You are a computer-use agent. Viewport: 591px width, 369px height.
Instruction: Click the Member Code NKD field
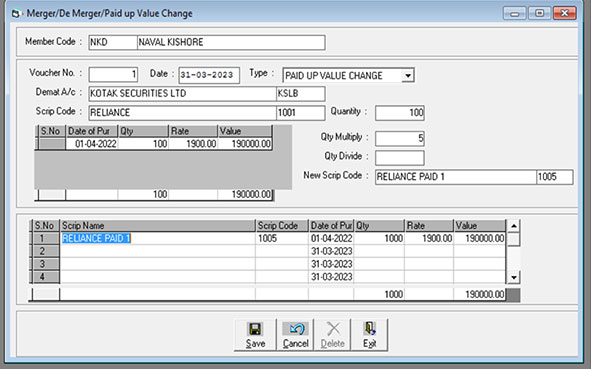tap(113, 42)
